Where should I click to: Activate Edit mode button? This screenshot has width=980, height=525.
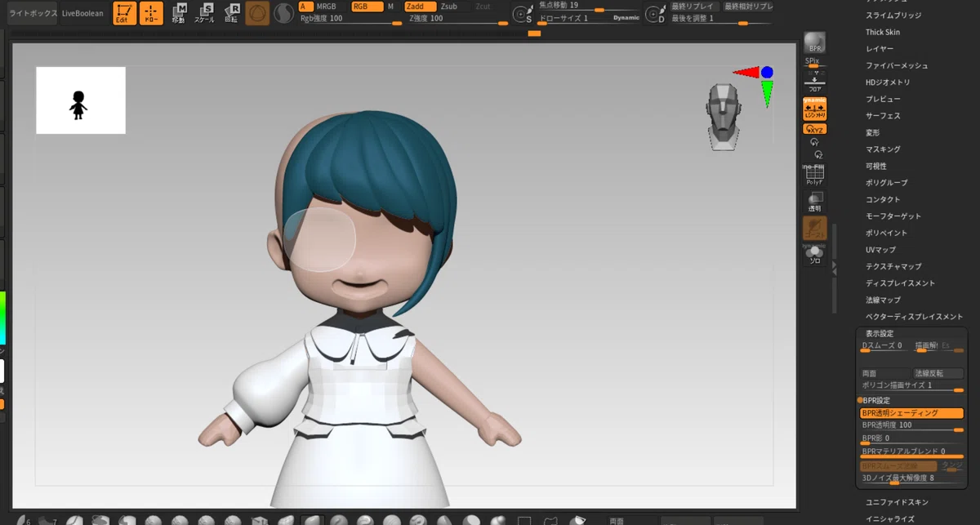tap(124, 13)
